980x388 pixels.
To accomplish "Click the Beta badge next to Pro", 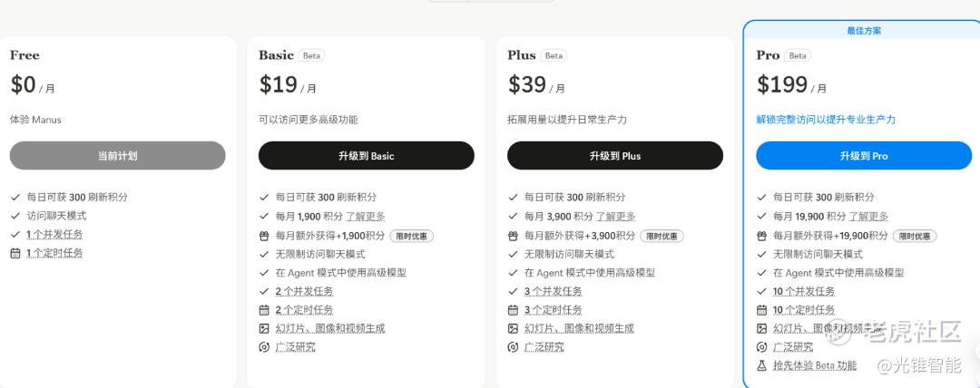I will pos(799,55).
